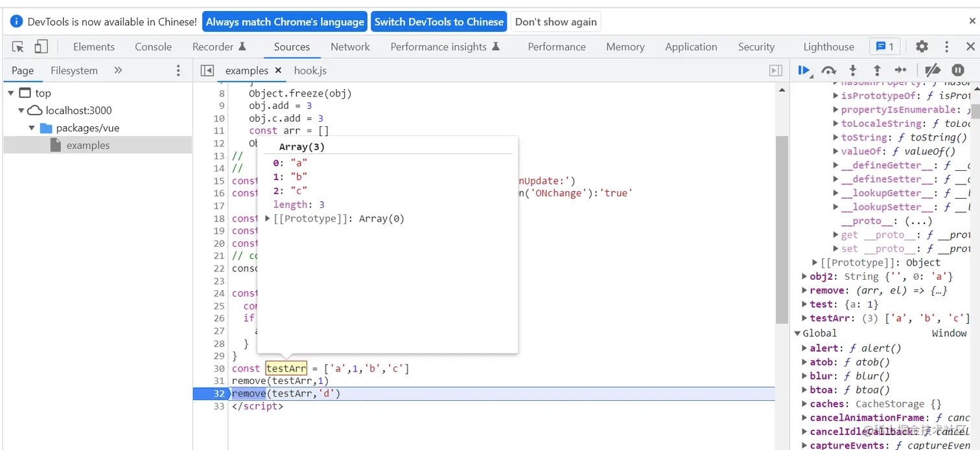Expand [[Prototype]]: Array(0) in popup
This screenshot has width=980, height=450.
(268, 219)
